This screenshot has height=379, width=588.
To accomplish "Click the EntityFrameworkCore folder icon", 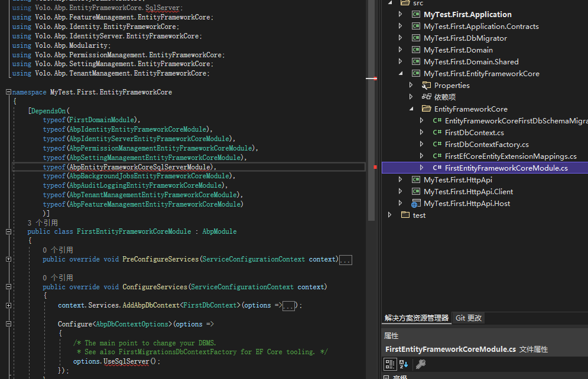I will 426,109.
